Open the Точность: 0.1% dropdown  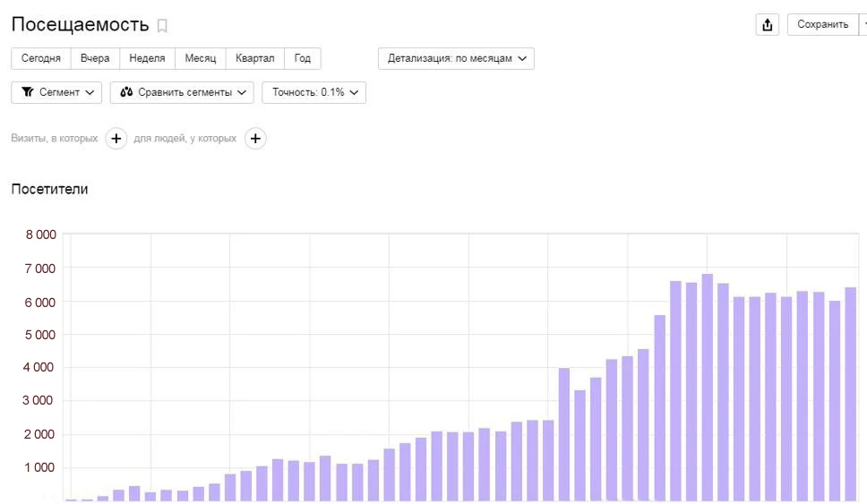313,92
